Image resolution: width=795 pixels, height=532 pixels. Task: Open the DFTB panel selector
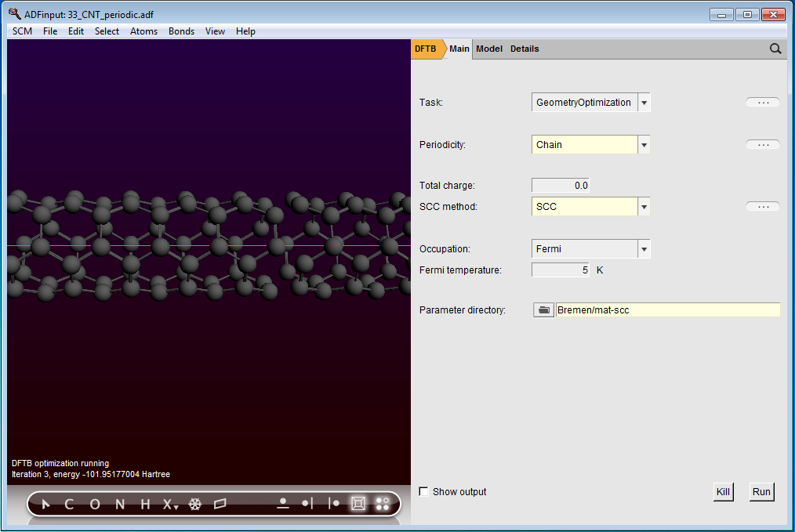[426, 49]
